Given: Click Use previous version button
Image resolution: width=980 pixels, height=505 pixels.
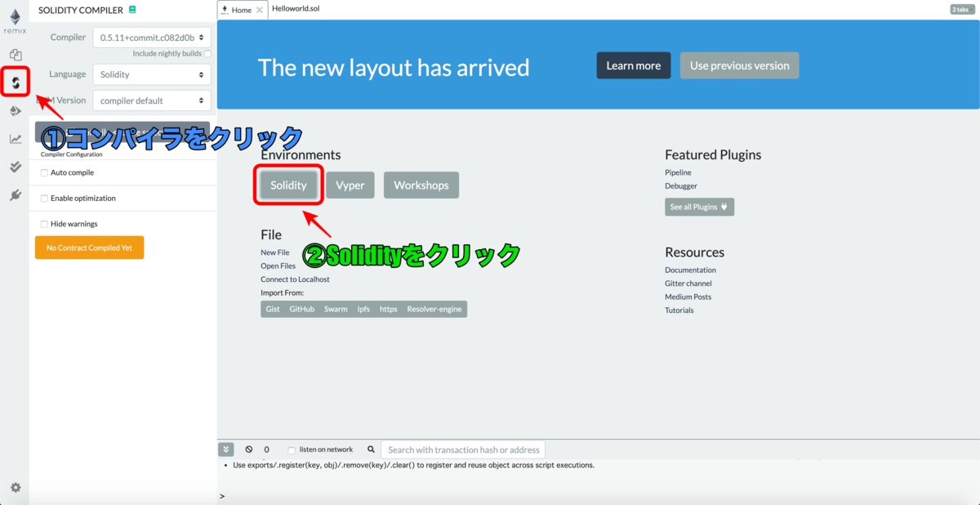Looking at the screenshot, I should (x=740, y=65).
